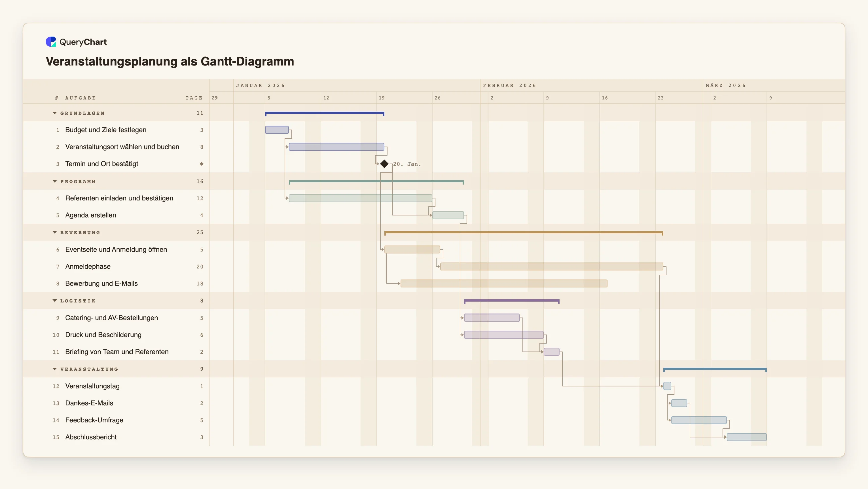Click the JANUAR 2026 month header
The height and width of the screenshot is (489, 868).
pos(260,86)
